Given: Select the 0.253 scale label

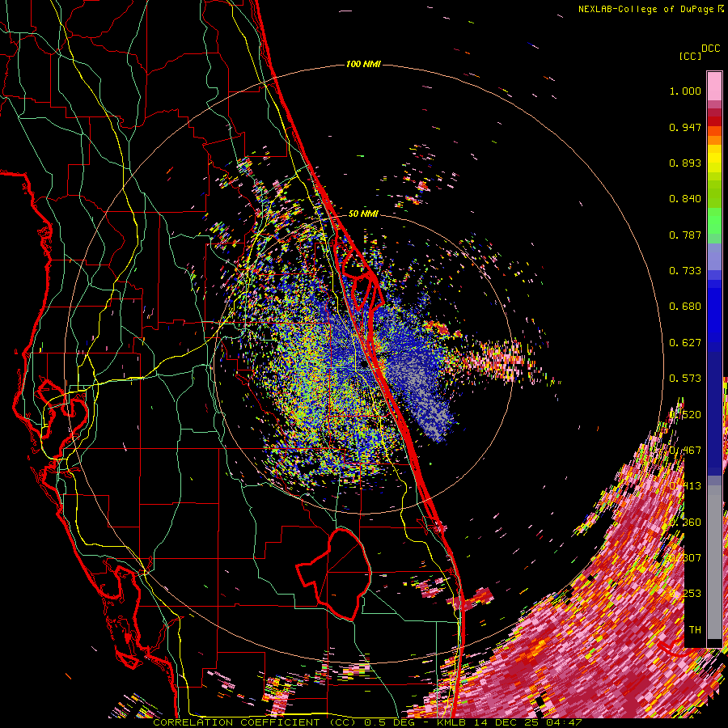Looking at the screenshot, I should point(685,594).
